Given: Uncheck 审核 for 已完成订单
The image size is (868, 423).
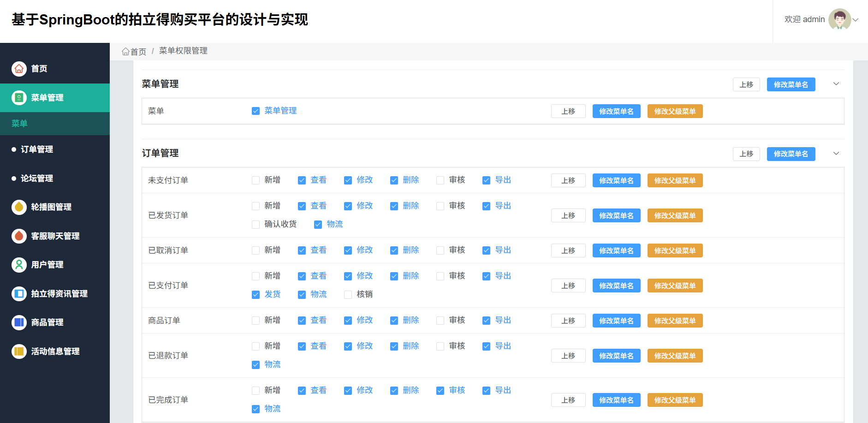Looking at the screenshot, I should (440, 391).
